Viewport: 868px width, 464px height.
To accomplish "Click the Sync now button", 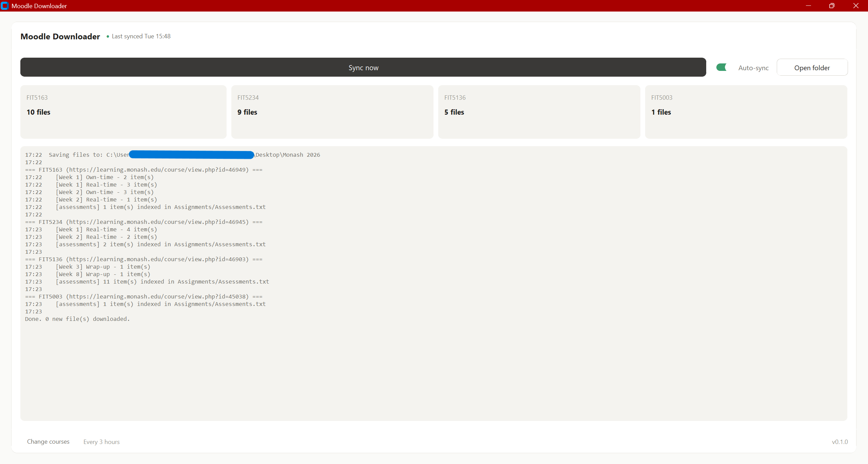I will click(363, 67).
